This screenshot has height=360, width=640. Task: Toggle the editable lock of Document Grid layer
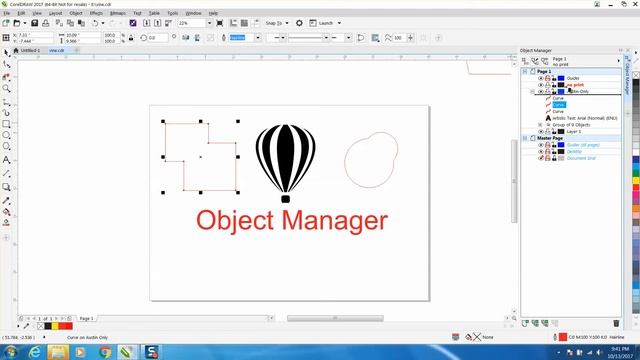pos(554,158)
